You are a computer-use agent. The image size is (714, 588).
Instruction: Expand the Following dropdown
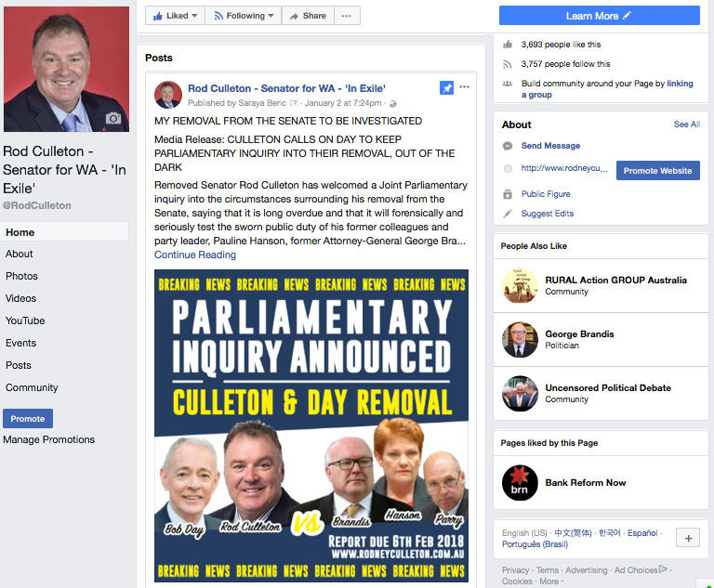pyautogui.click(x=244, y=16)
